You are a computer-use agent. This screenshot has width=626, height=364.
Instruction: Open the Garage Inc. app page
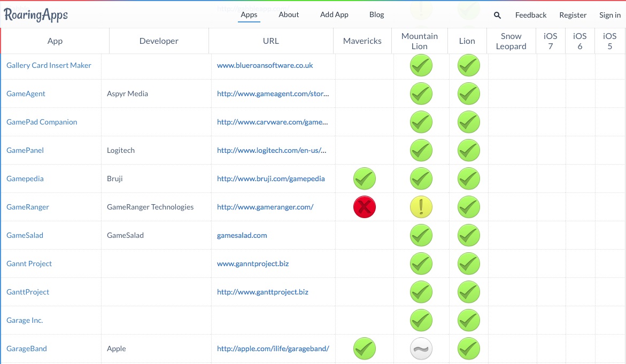tap(25, 320)
